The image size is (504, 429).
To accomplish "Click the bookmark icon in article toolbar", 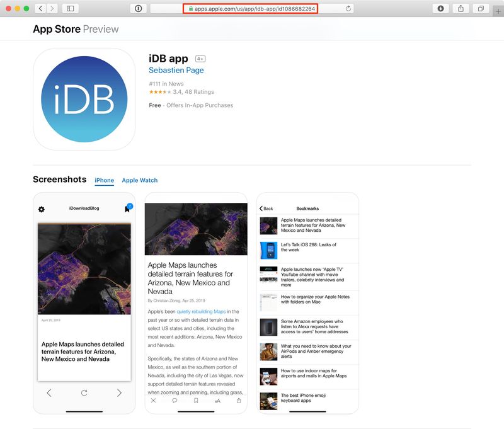I will point(196,401).
